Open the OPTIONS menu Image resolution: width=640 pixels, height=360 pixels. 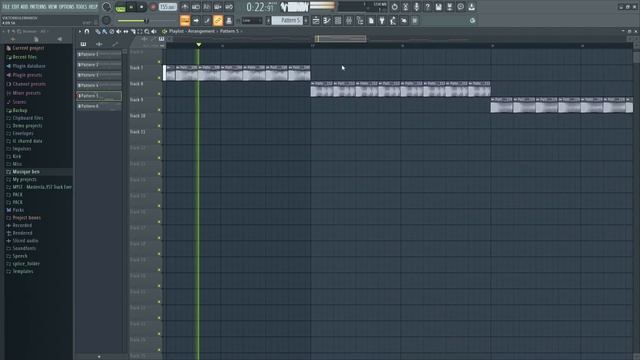coord(67,7)
